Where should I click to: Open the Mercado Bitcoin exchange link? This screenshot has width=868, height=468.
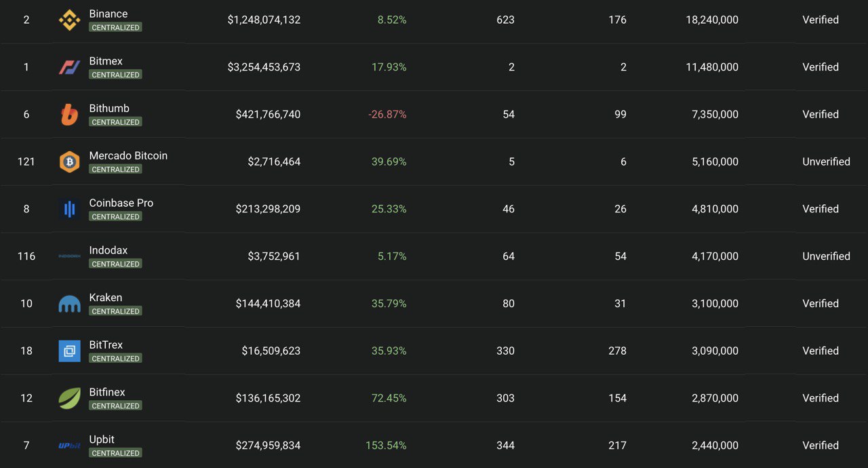(x=128, y=155)
